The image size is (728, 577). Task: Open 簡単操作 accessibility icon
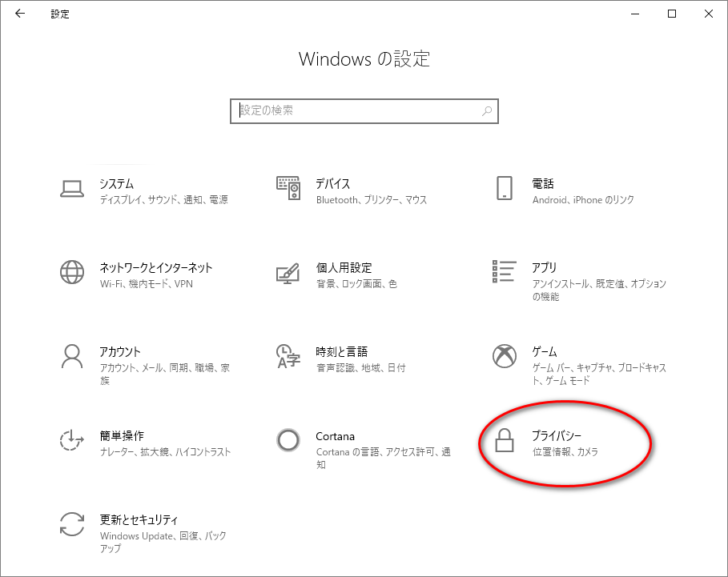pos(72,441)
